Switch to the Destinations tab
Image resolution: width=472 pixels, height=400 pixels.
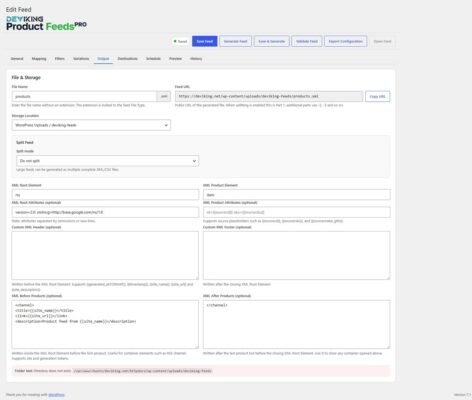click(x=127, y=59)
